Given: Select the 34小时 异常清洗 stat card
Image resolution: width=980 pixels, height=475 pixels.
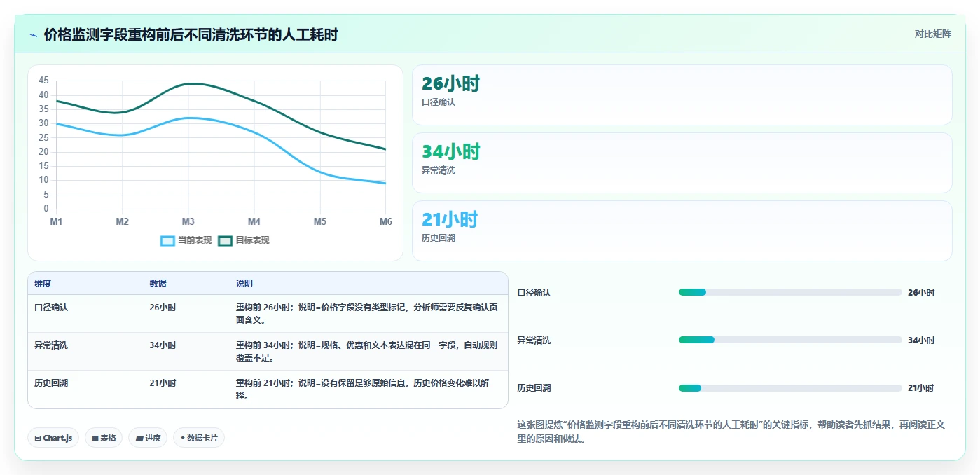Looking at the screenshot, I should click(682, 163).
